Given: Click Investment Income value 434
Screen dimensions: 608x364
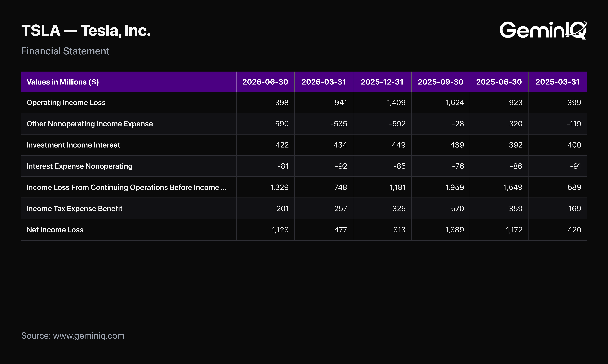Looking at the screenshot, I should 340,145.
